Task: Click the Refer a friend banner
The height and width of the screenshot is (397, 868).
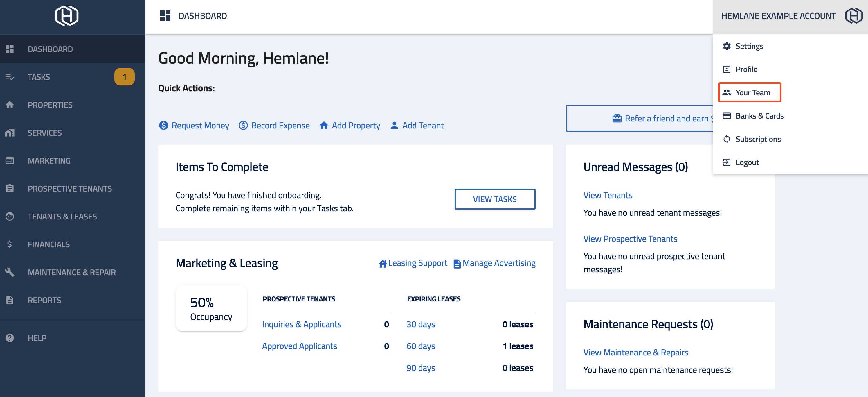Action: coord(640,118)
